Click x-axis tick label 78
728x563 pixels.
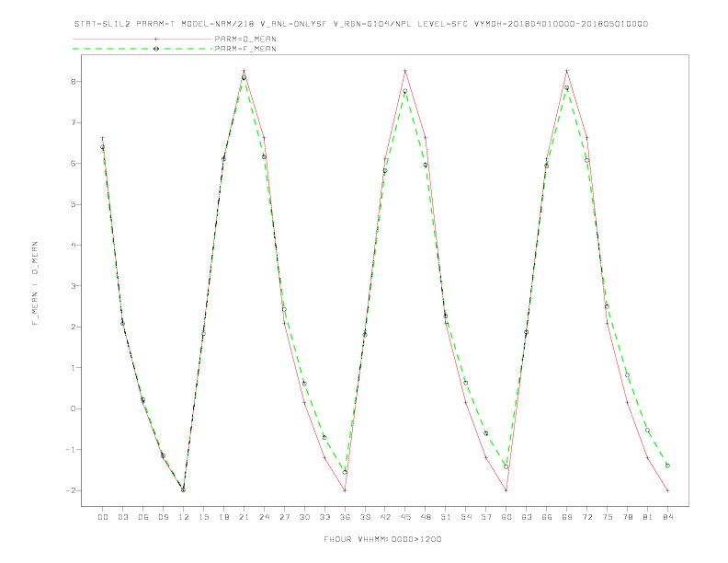pos(628,517)
